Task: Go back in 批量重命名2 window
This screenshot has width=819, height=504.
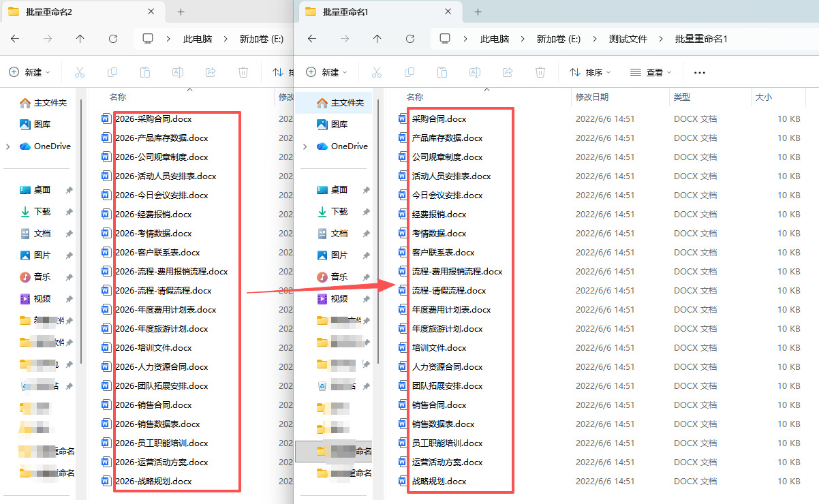Action: click(x=14, y=39)
